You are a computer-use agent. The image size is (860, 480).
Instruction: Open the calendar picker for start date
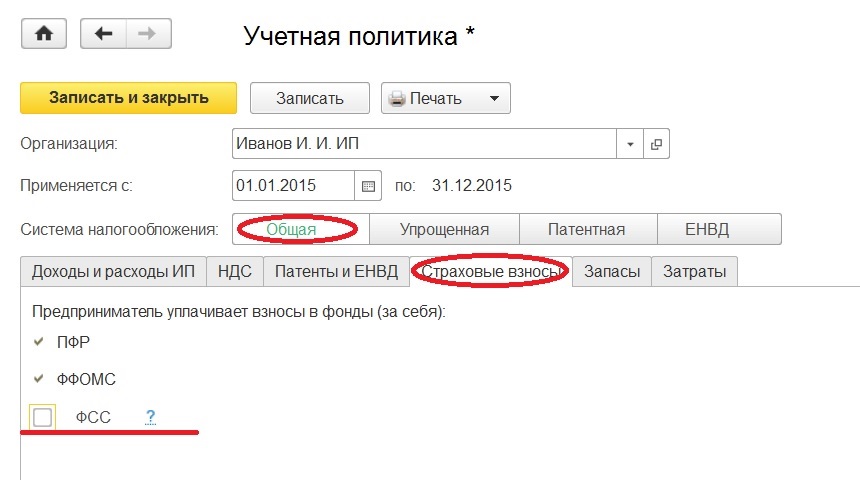pyautogui.click(x=368, y=186)
